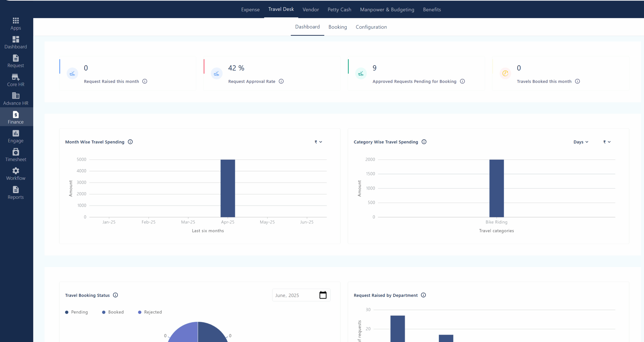The width and height of the screenshot is (644, 342).
Task: Click the "Last six months" axis title
Action: (208, 231)
